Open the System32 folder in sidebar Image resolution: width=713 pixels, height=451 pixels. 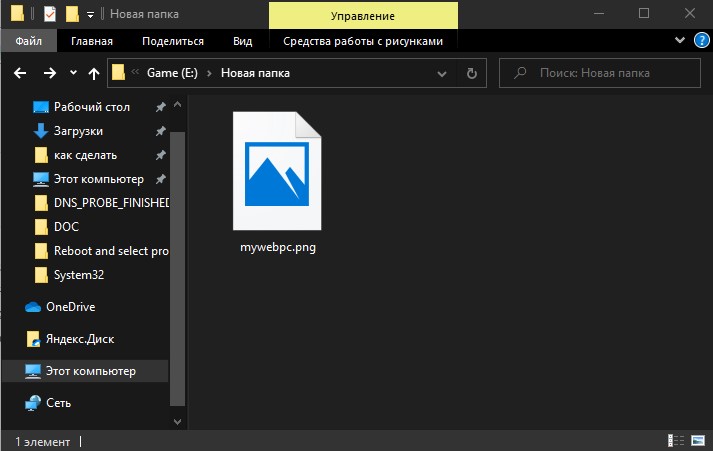pos(79,275)
